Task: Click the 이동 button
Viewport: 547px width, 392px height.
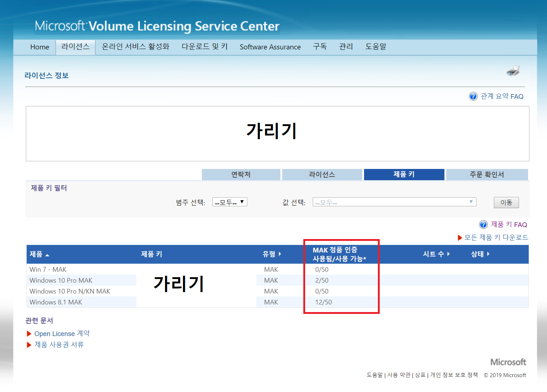Action: click(506, 202)
